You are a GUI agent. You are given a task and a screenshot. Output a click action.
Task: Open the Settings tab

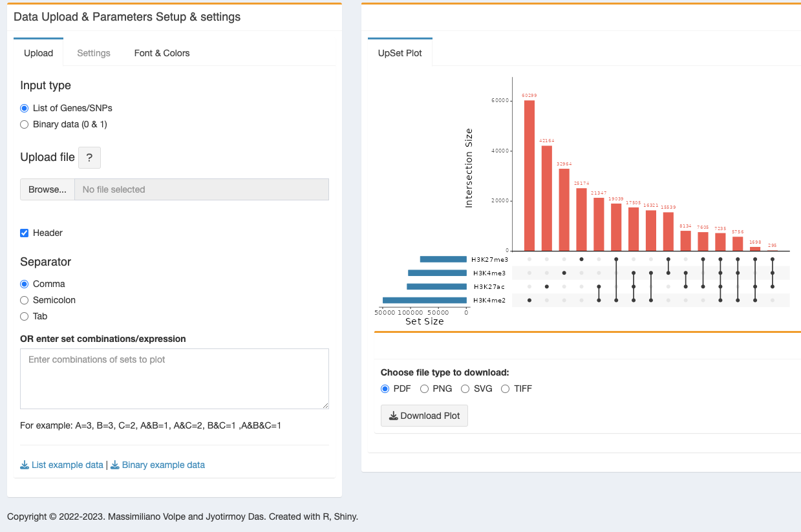[x=94, y=53]
